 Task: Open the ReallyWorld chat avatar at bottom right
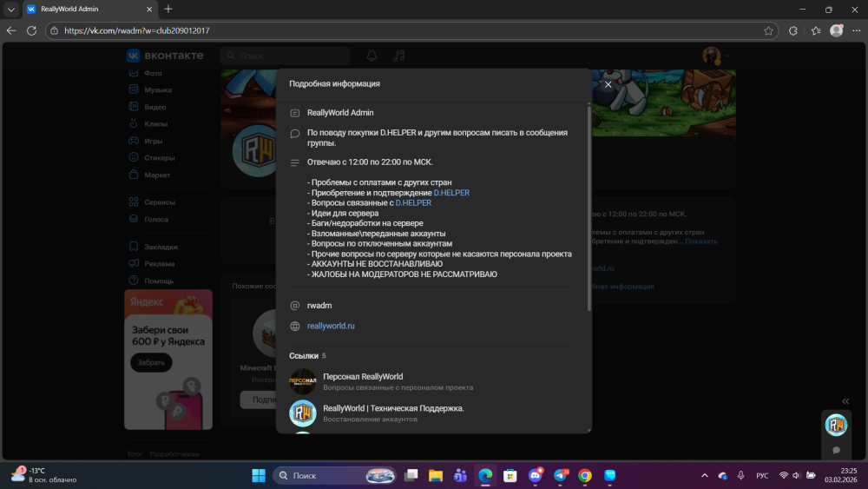coord(836,425)
